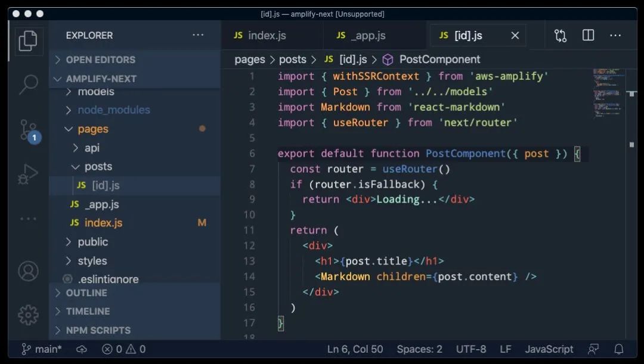Click the Open Changes compare icon
644x364 pixels.
[x=560, y=36]
